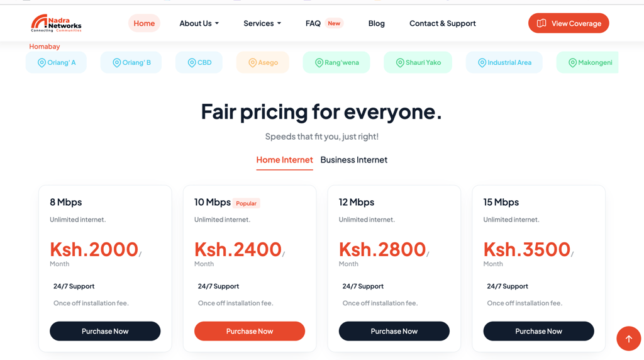Screen dimensions: 644x360
Task: Click the map icon in View Coverage
Action: pos(541,23)
